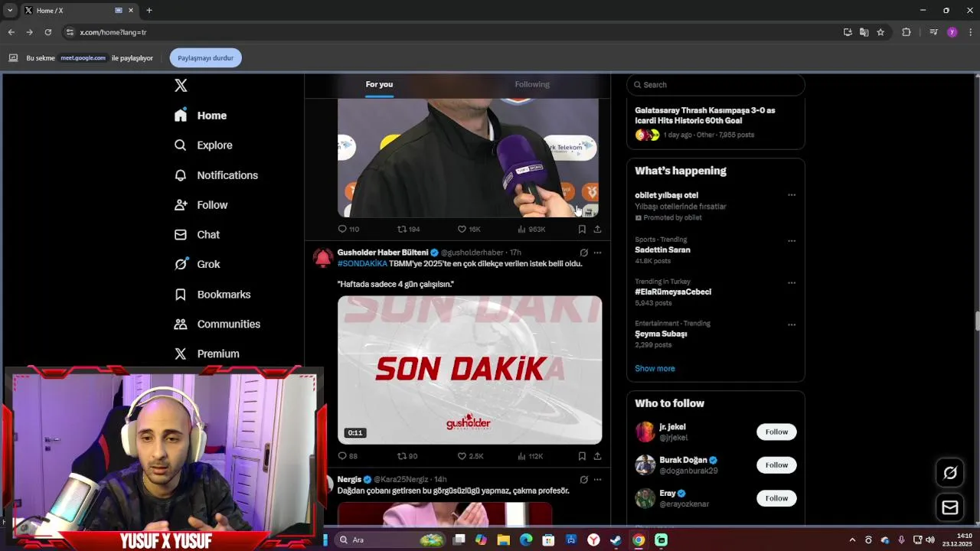
Task: Open more options for Sadettin Saran trend
Action: (792, 241)
